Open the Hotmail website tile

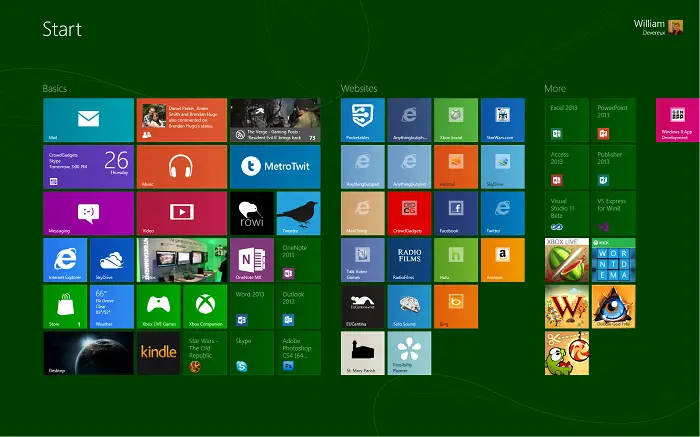[456, 166]
